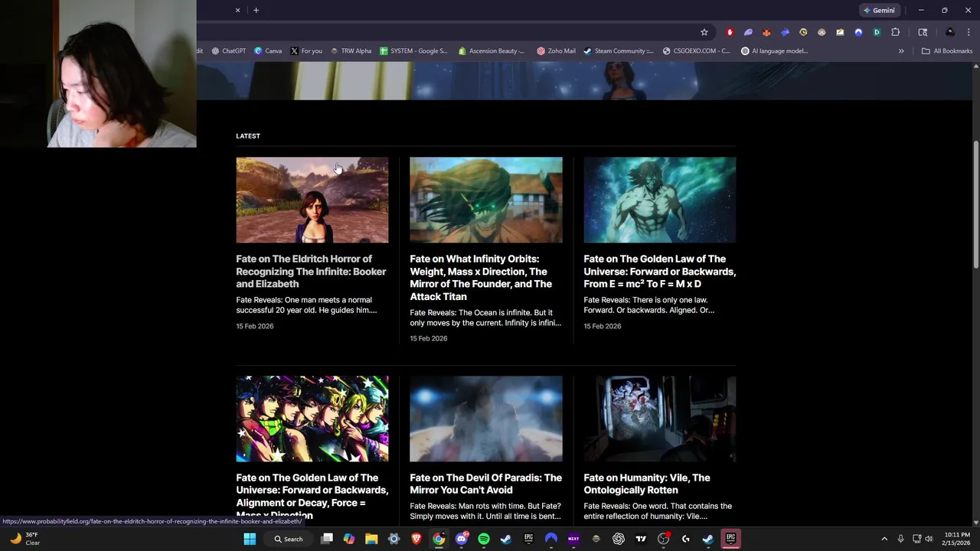Open the Booker and Elizabeth article title
Image resolution: width=980 pixels, height=551 pixels.
(x=311, y=272)
